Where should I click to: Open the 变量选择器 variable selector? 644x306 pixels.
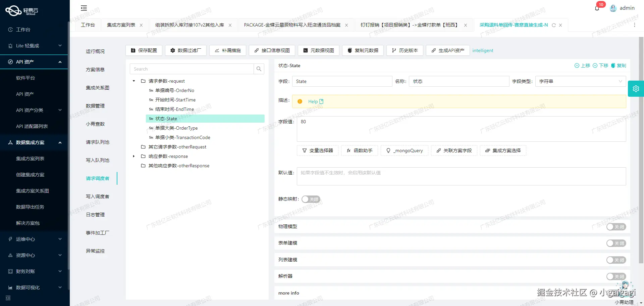tap(317, 150)
